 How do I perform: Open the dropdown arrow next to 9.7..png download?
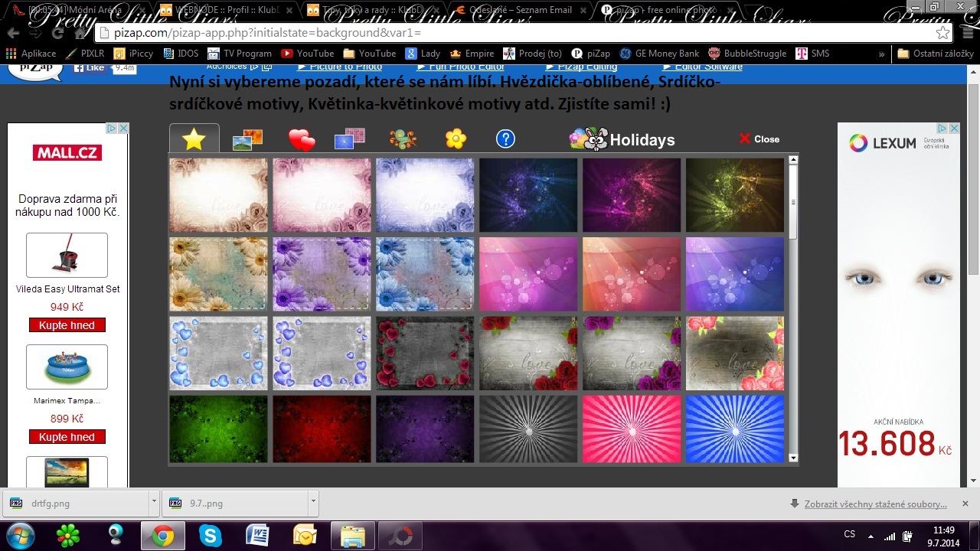[313, 503]
